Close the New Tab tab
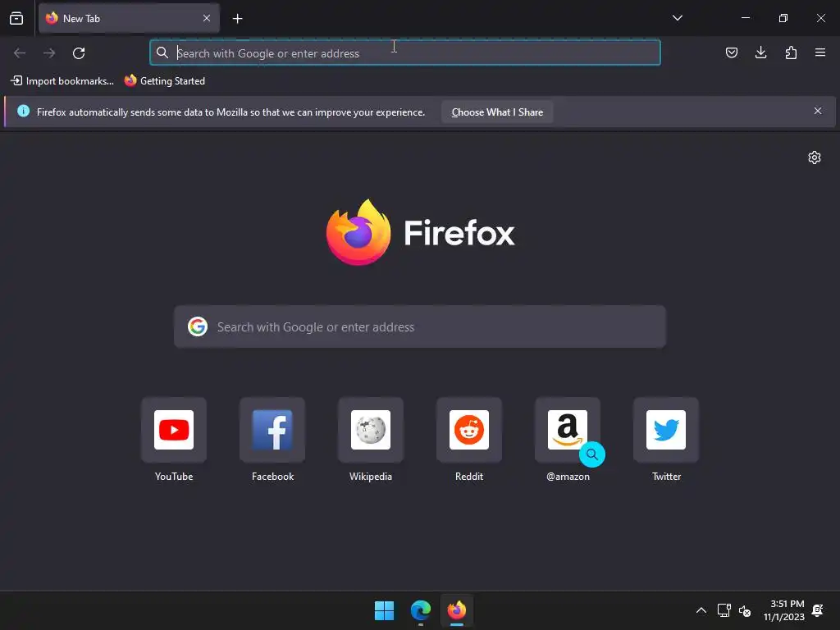 (x=206, y=18)
